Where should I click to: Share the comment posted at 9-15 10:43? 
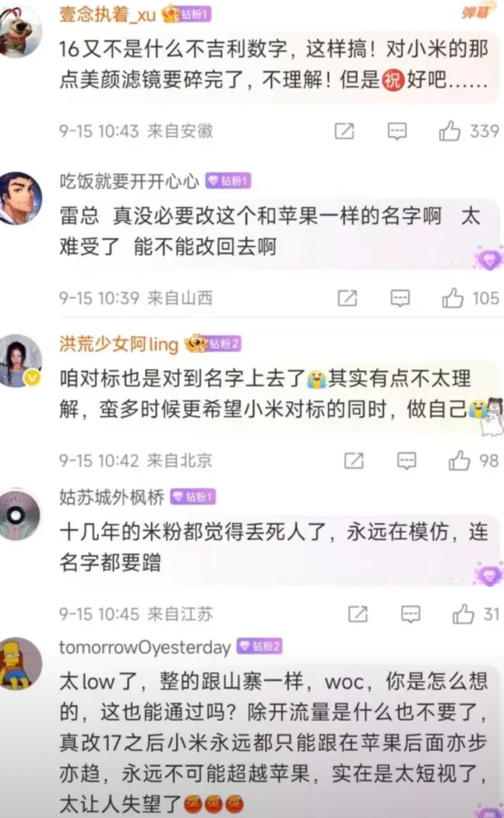(345, 132)
